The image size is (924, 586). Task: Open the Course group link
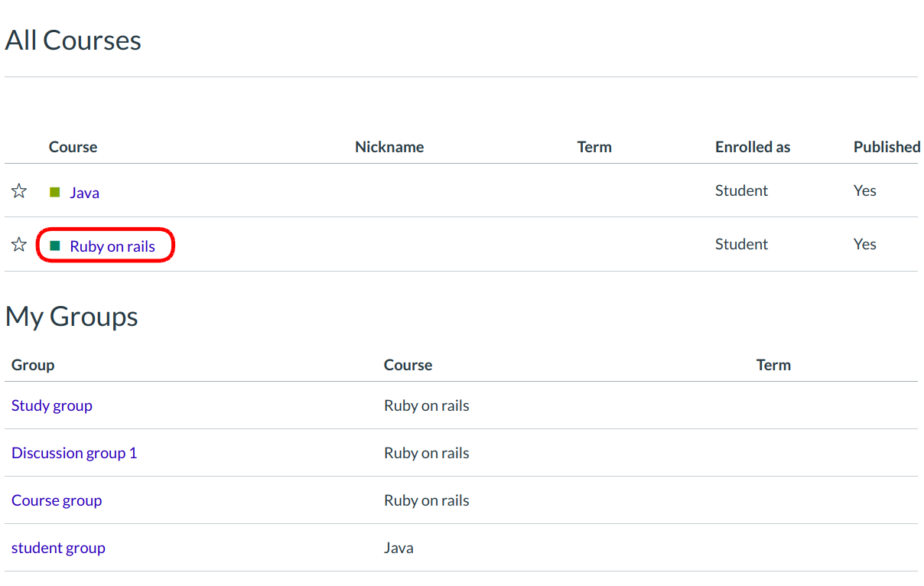tap(57, 500)
